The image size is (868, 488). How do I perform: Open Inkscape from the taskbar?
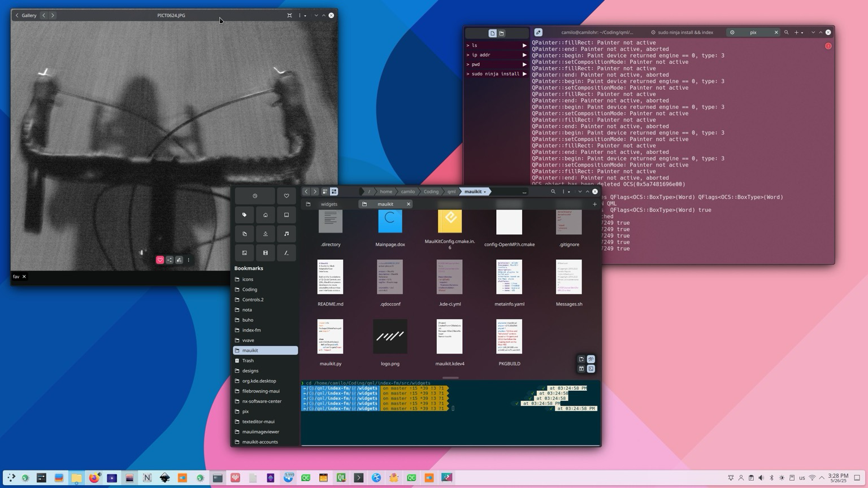point(165,478)
